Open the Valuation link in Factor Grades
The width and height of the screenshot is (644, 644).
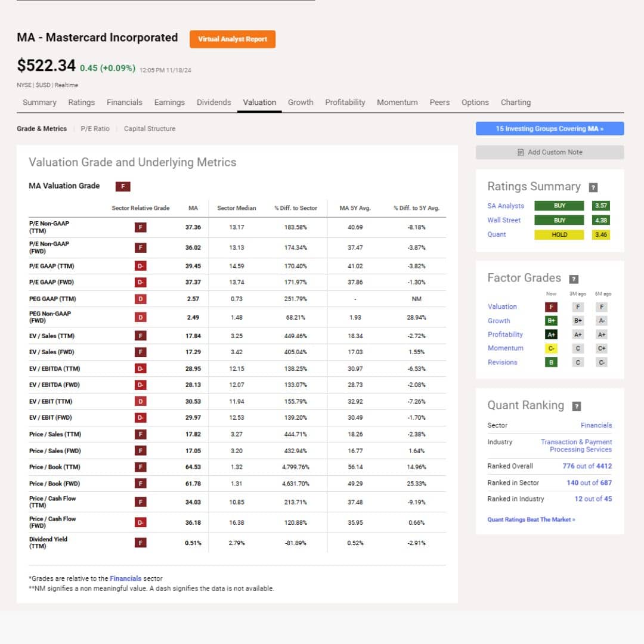(502, 307)
